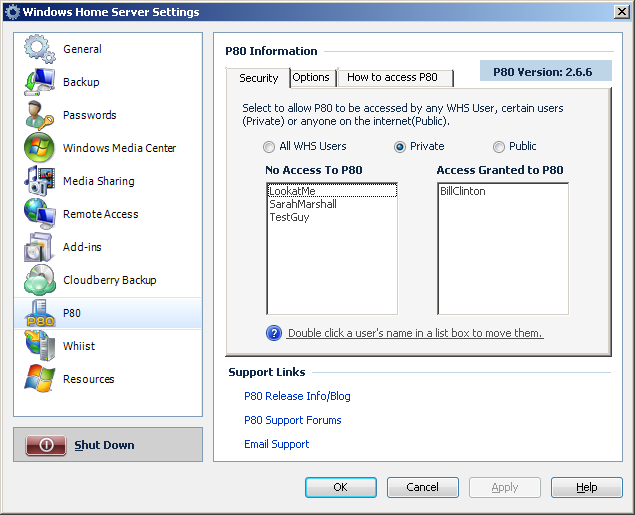Click the title bar gear icon
This screenshot has width=635, height=515.
tap(12, 12)
